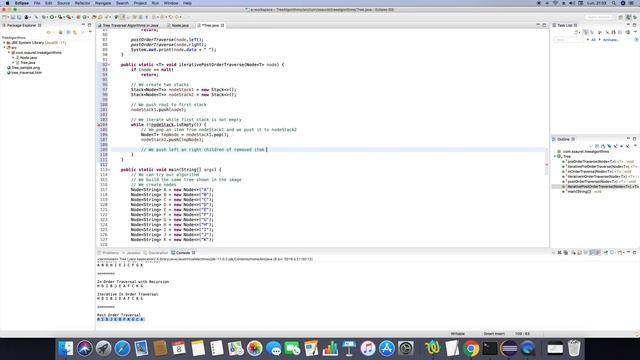Open Messages from the Dock
The image size is (640, 360).
pos(273,348)
